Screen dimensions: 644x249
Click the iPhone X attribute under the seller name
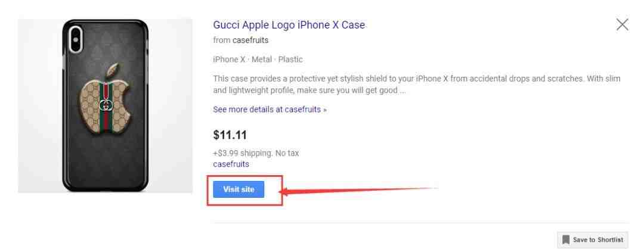(x=229, y=60)
